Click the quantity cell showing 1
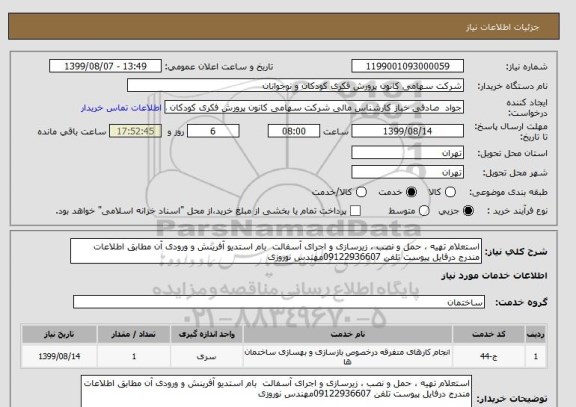576x407 pixels. point(134,356)
